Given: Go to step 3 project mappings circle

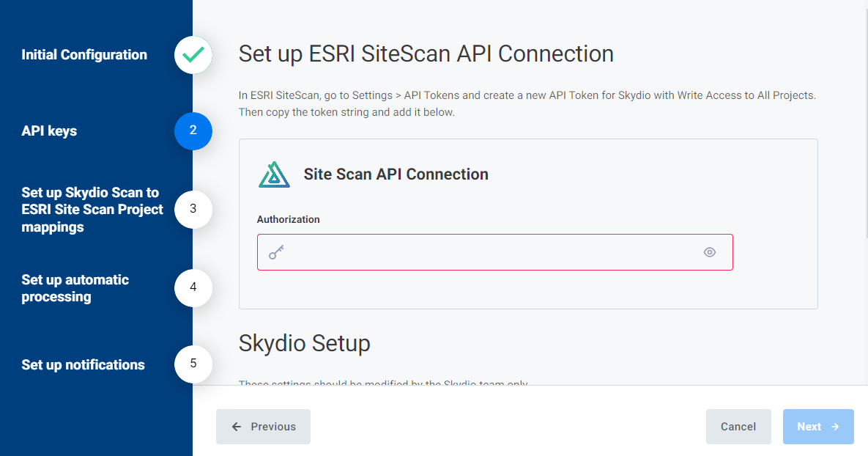Looking at the screenshot, I should [x=193, y=210].
